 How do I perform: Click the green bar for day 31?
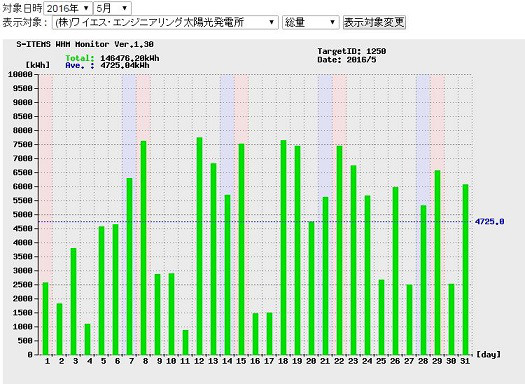pos(465,270)
